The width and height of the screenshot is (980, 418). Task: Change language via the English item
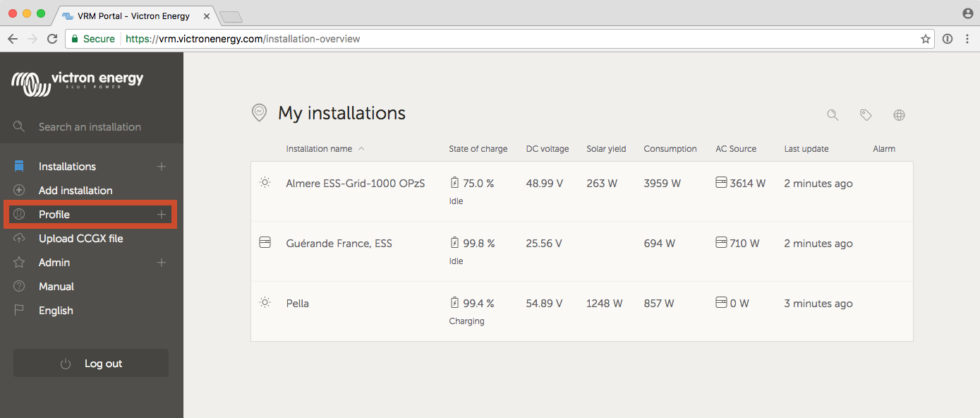pyautogui.click(x=56, y=311)
